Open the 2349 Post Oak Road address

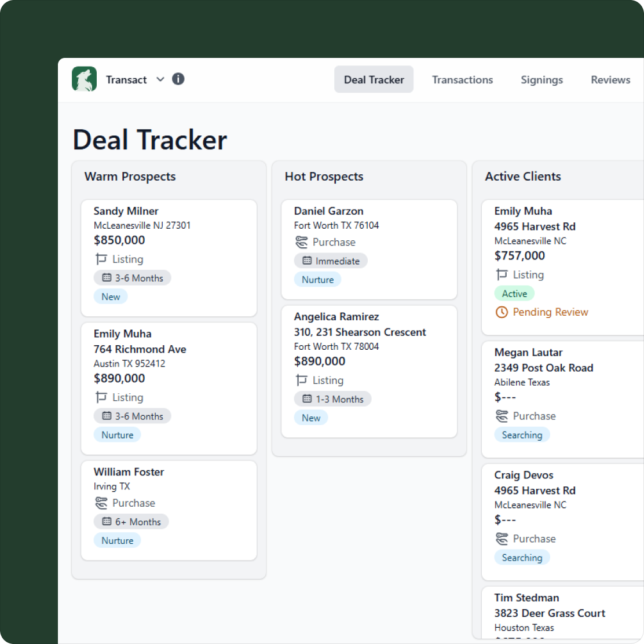point(544,368)
